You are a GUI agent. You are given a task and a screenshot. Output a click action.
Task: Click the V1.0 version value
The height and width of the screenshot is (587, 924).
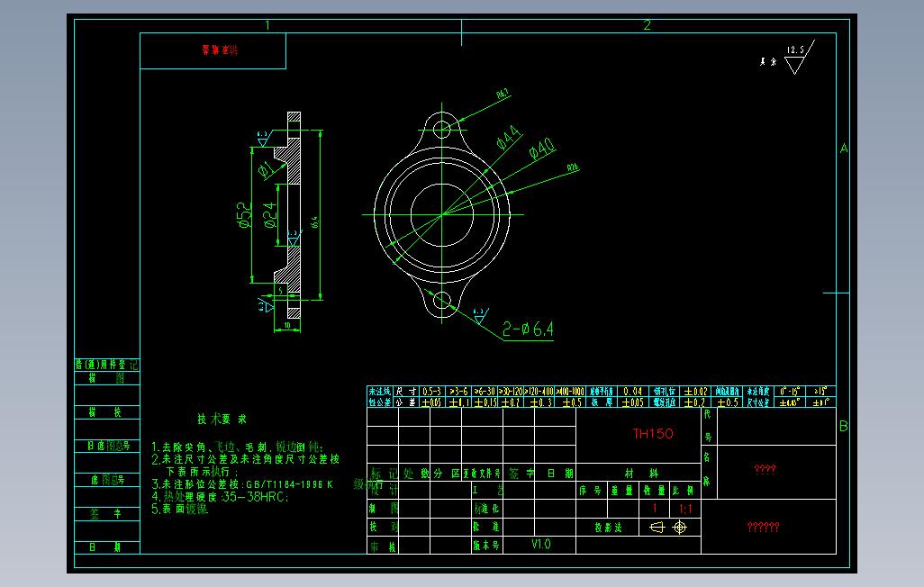coord(540,544)
